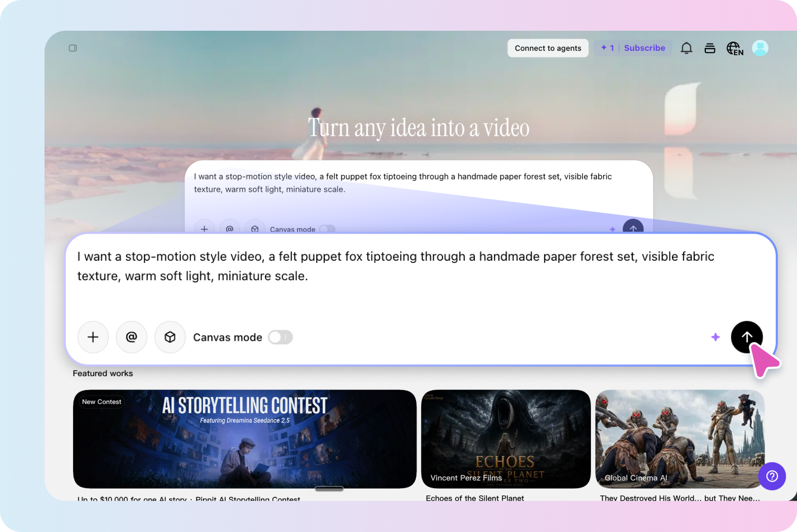Toggle Canvas mode in the small background box
Screen dimensions: 797x532
tap(327, 229)
